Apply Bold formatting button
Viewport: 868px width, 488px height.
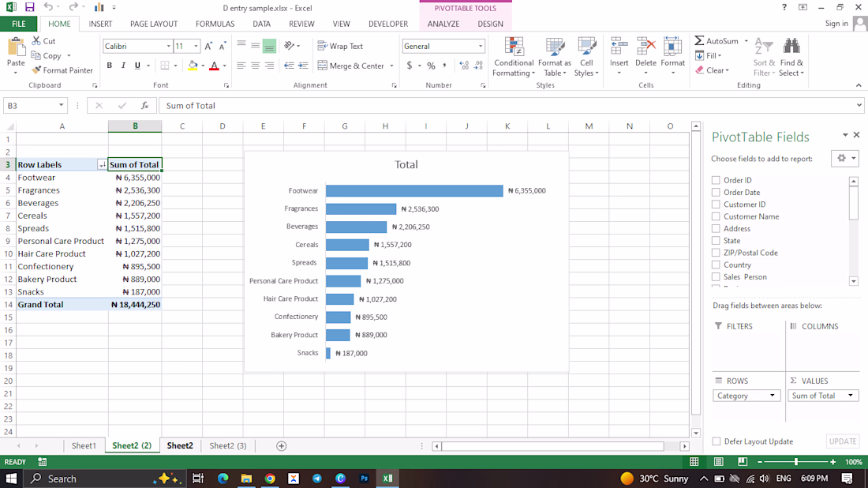[x=109, y=66]
